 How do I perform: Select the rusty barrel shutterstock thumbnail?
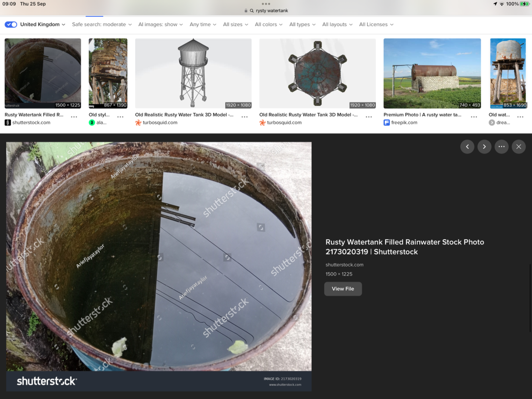[43, 73]
